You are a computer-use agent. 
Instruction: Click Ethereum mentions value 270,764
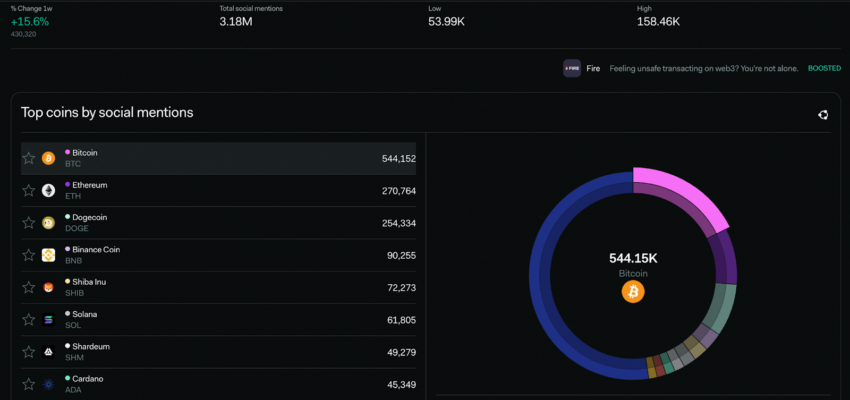click(x=399, y=191)
